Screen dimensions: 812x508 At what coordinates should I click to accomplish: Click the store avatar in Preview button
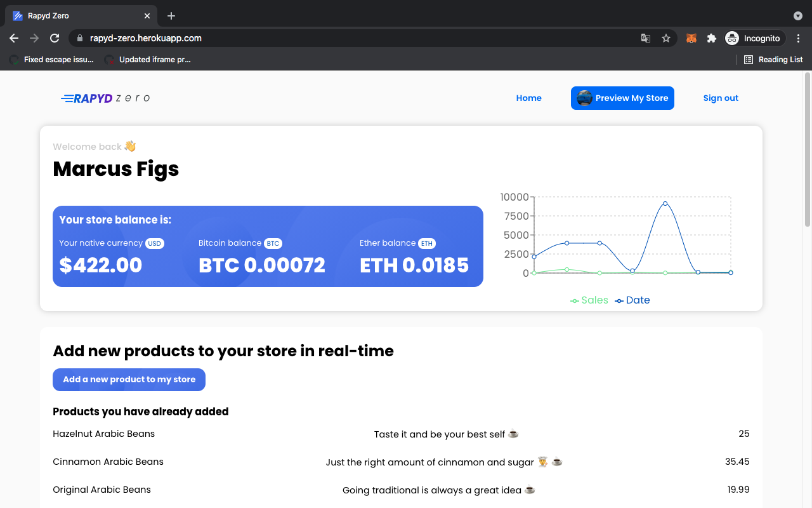coord(584,98)
